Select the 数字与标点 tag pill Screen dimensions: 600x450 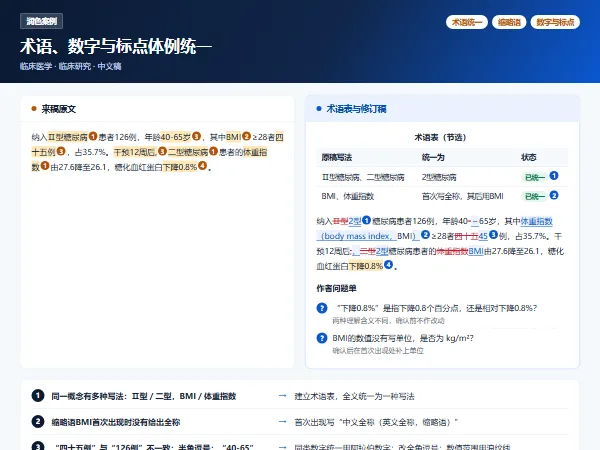click(x=555, y=22)
